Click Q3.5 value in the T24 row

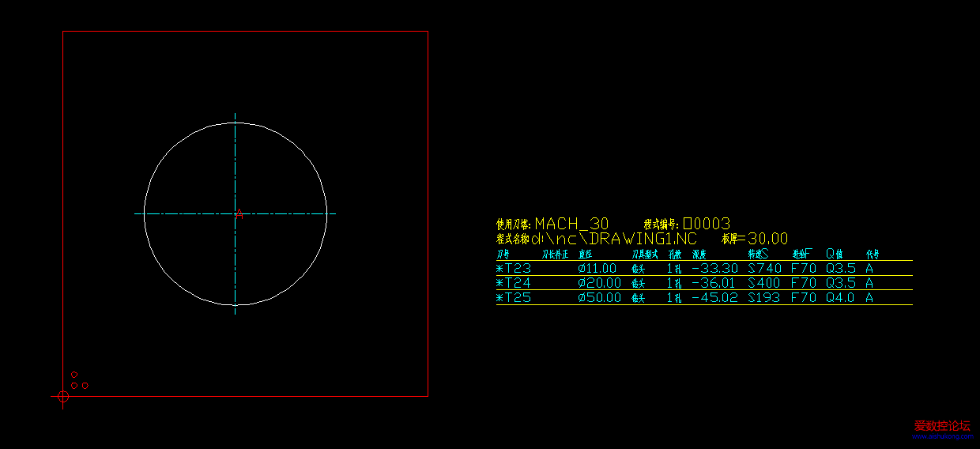click(x=841, y=283)
